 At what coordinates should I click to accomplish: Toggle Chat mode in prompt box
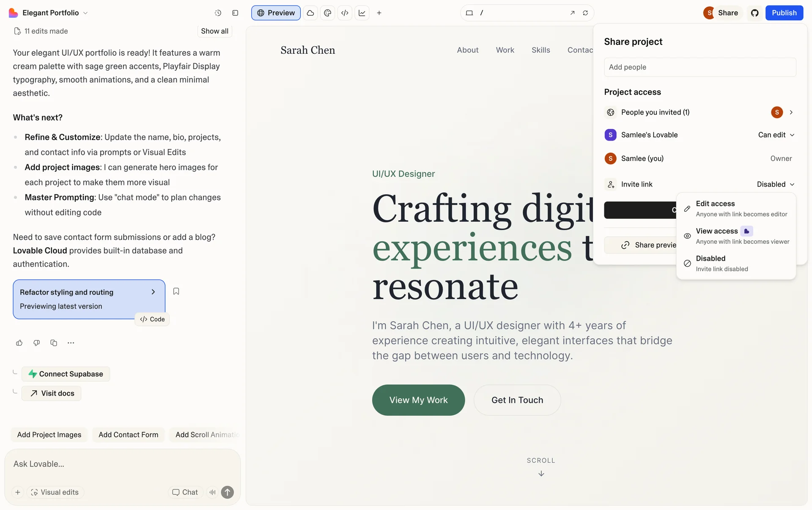point(185,492)
